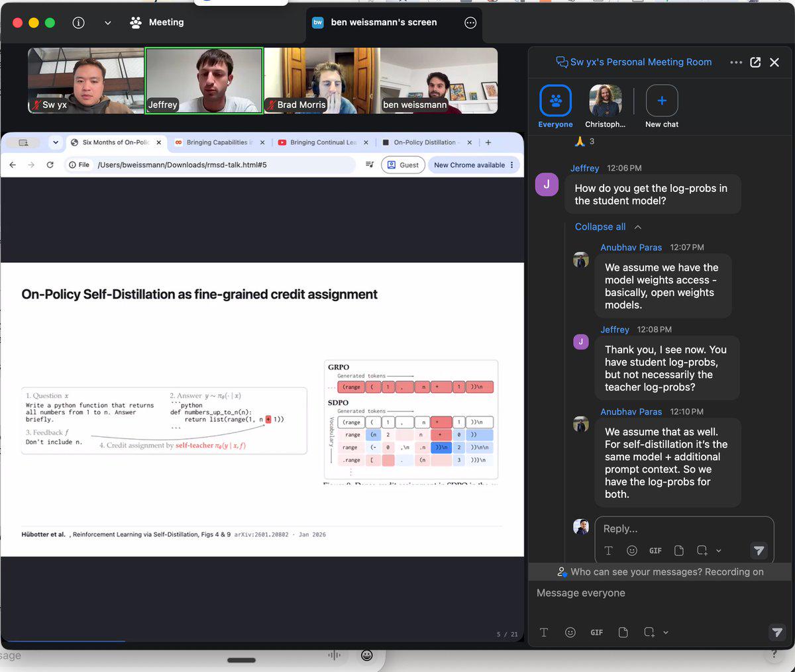Click in the Reply... input field
This screenshot has height=672, width=795.
click(682, 528)
